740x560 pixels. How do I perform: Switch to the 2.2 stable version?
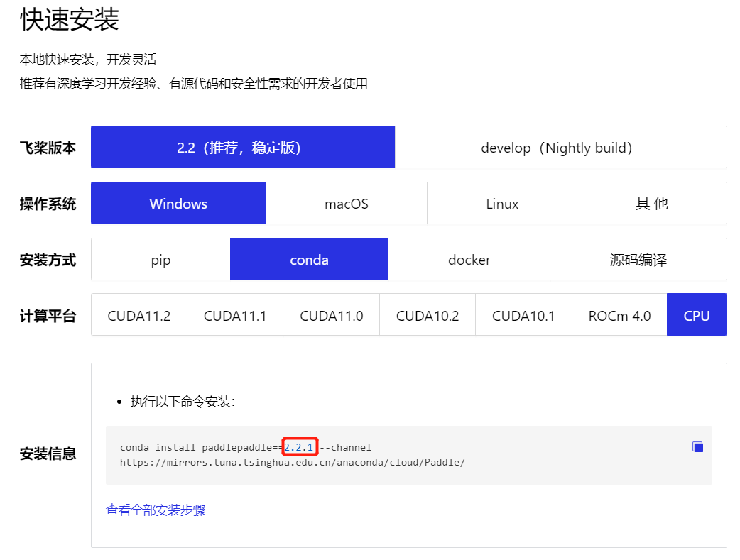point(242,147)
